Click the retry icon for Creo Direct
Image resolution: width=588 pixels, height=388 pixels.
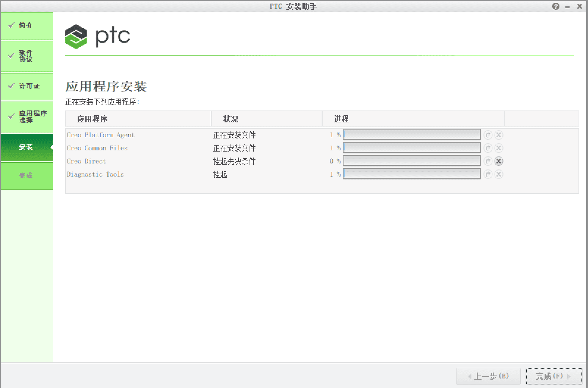(488, 161)
